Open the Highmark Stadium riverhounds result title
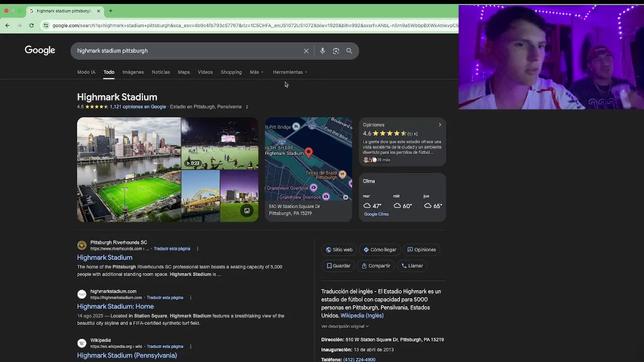The height and width of the screenshot is (362, 644). pos(105,257)
